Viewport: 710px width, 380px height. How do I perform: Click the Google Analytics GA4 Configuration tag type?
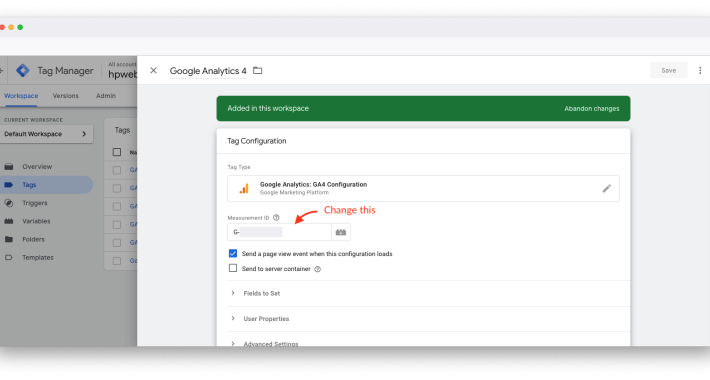click(x=423, y=188)
